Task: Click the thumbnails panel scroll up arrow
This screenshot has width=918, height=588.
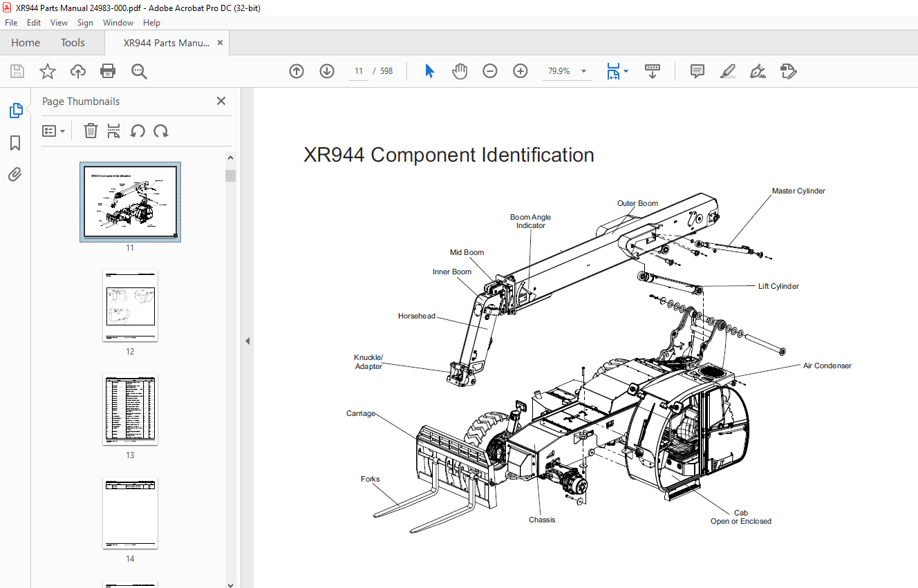Action: pyautogui.click(x=231, y=158)
